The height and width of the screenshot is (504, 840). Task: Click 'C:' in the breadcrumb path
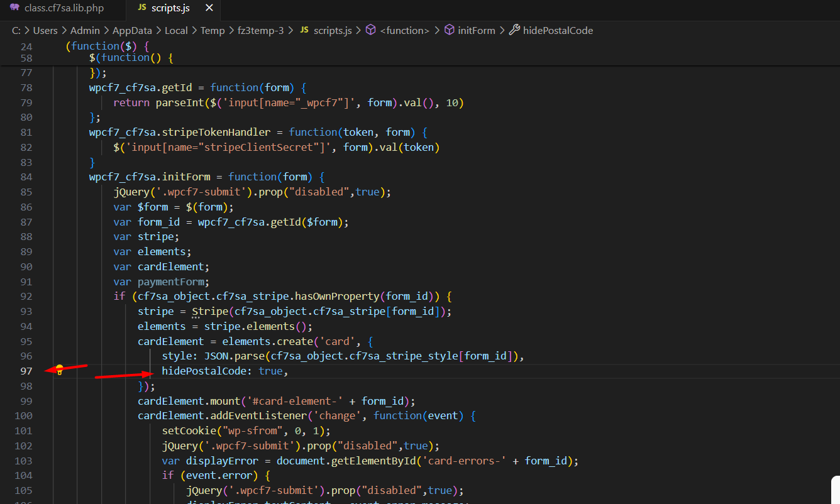coord(17,30)
